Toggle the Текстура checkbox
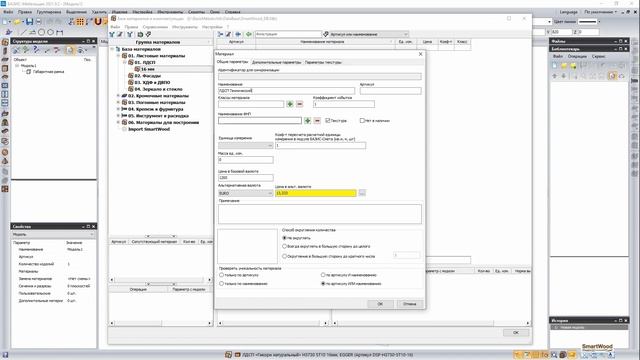This screenshot has width=640, height=360. click(328, 120)
